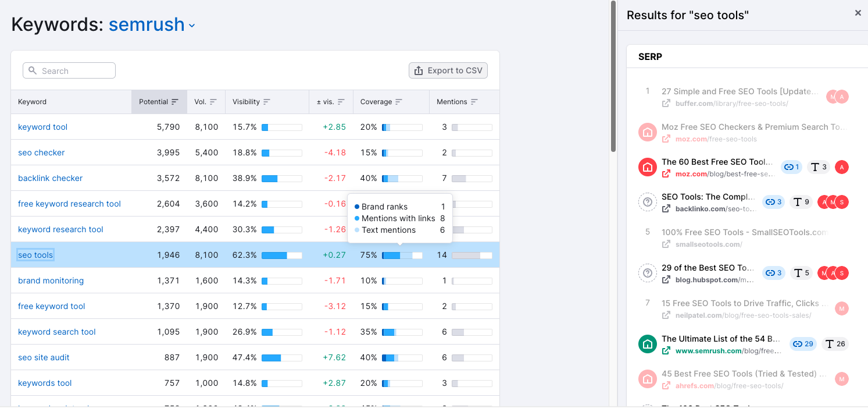Click the red home icon for The 60 Best Free SEO Tools

[648, 167]
